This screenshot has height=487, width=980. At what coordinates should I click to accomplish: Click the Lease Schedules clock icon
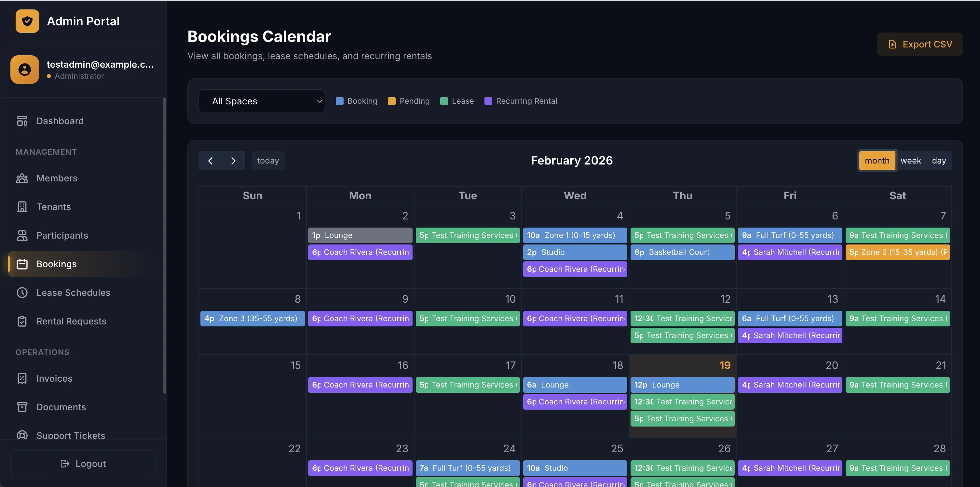pos(22,293)
